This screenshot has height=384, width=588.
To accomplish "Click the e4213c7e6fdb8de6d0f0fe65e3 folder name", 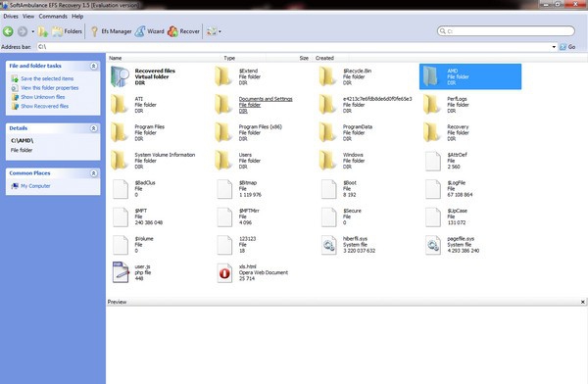I will [377, 99].
